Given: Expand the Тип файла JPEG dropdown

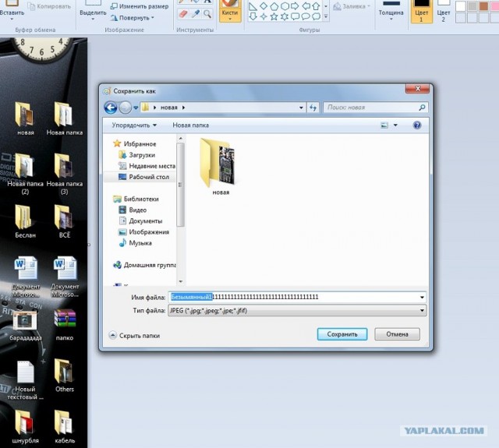Looking at the screenshot, I should 422,311.
